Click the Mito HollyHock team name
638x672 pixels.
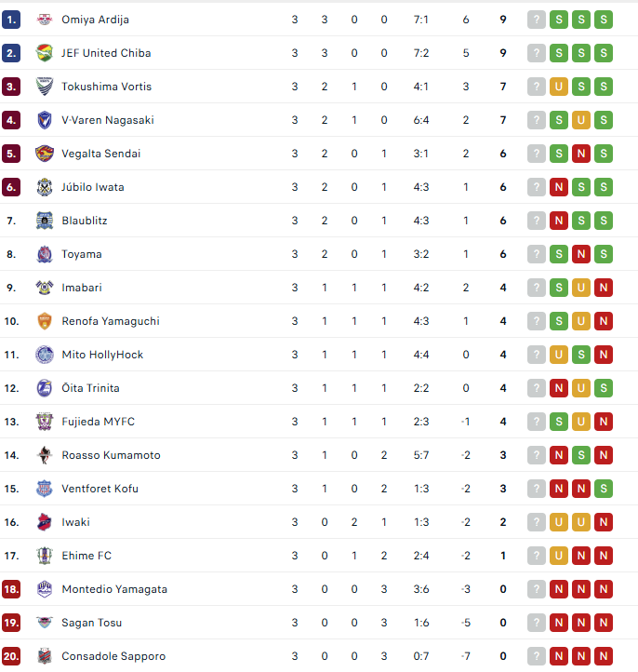(102, 355)
